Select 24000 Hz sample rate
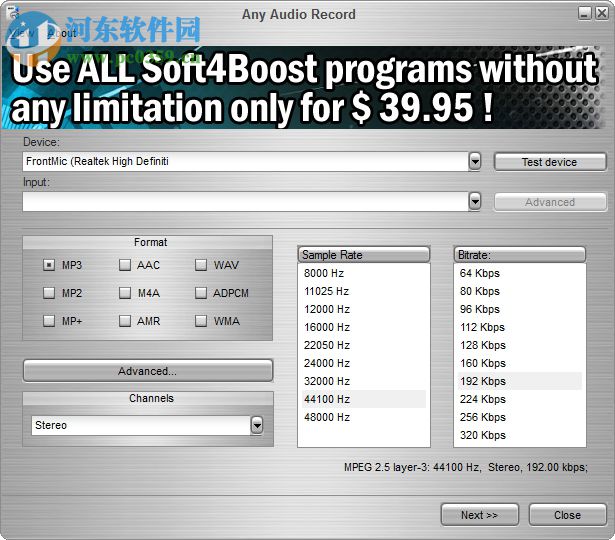615x540 pixels. pos(364,363)
